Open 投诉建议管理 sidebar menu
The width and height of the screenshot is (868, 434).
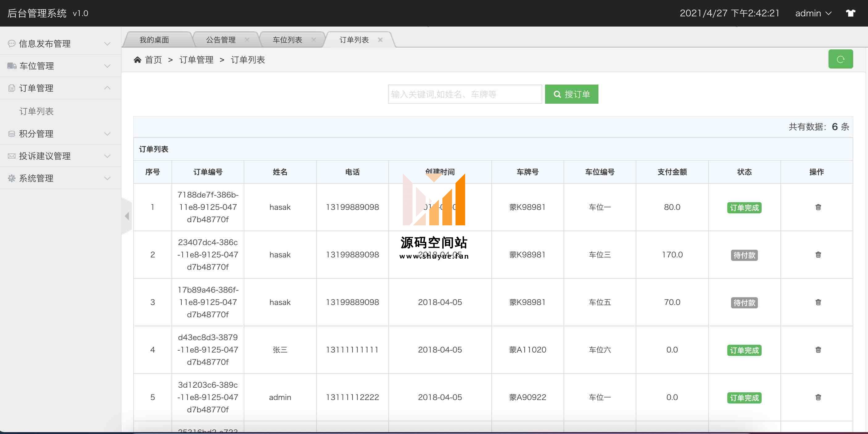point(61,156)
